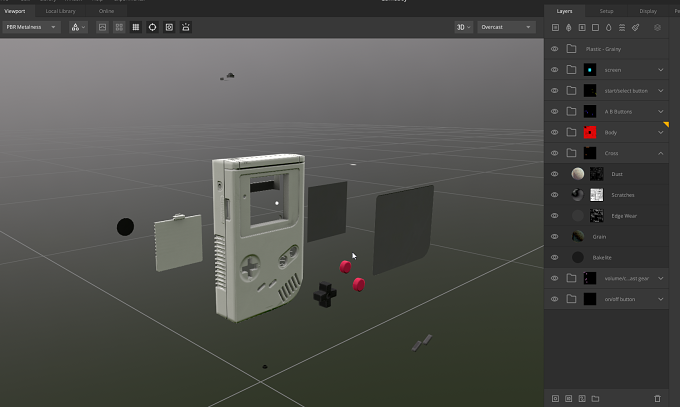Open the Local Library tab
680x407 pixels.
[x=60, y=11]
